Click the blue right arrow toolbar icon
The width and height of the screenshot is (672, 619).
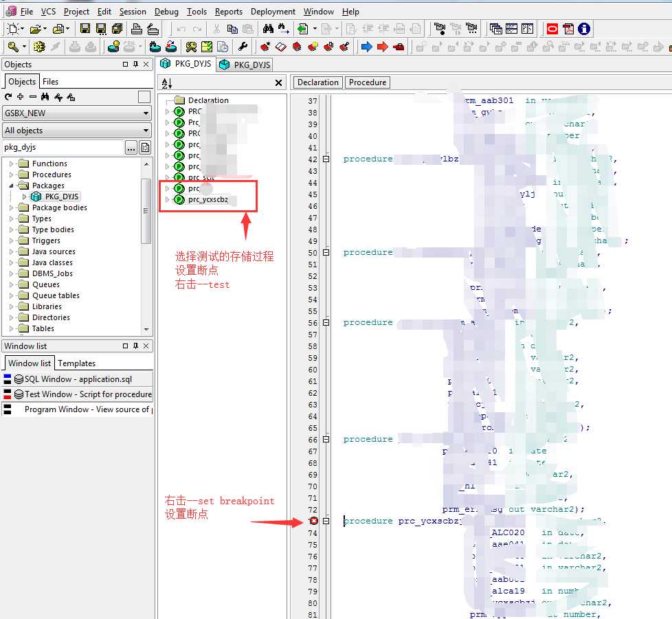366,47
